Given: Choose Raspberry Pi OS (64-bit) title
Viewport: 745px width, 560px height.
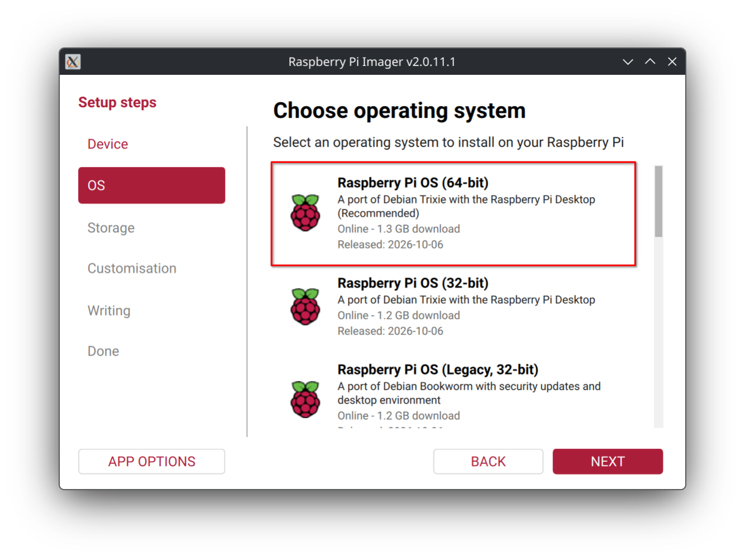Looking at the screenshot, I should pyautogui.click(x=413, y=183).
